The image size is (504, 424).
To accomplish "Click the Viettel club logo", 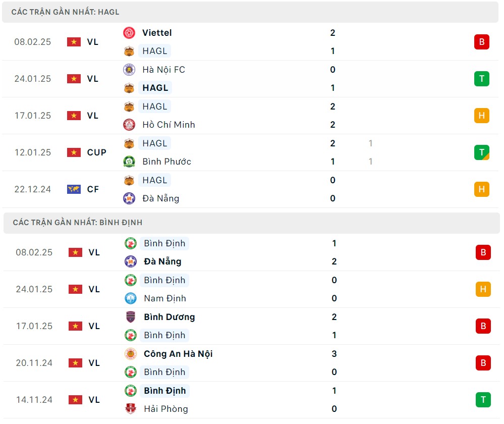I will pos(129,33).
